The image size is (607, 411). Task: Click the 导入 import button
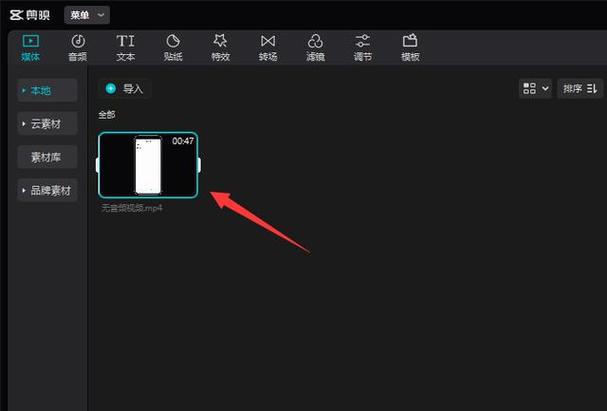(x=125, y=89)
